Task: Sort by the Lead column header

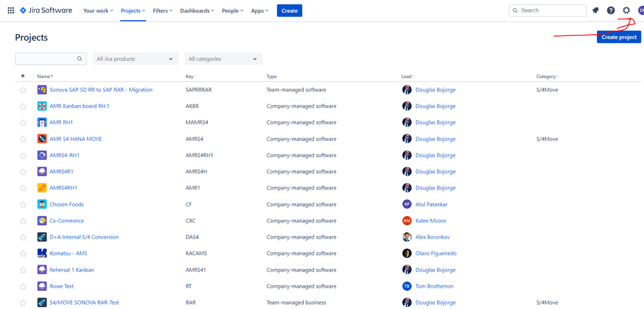Action: coord(408,76)
